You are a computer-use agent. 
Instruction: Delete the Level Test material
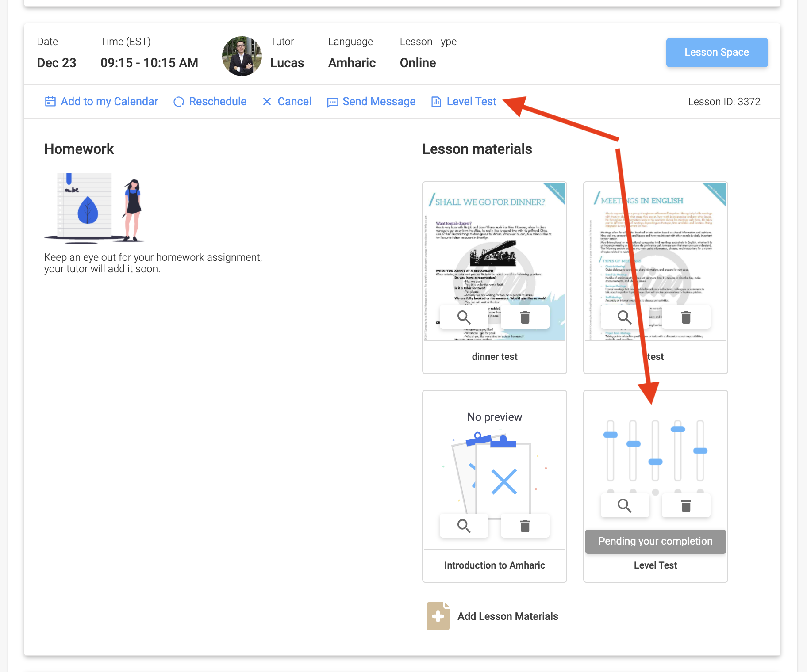click(x=686, y=506)
